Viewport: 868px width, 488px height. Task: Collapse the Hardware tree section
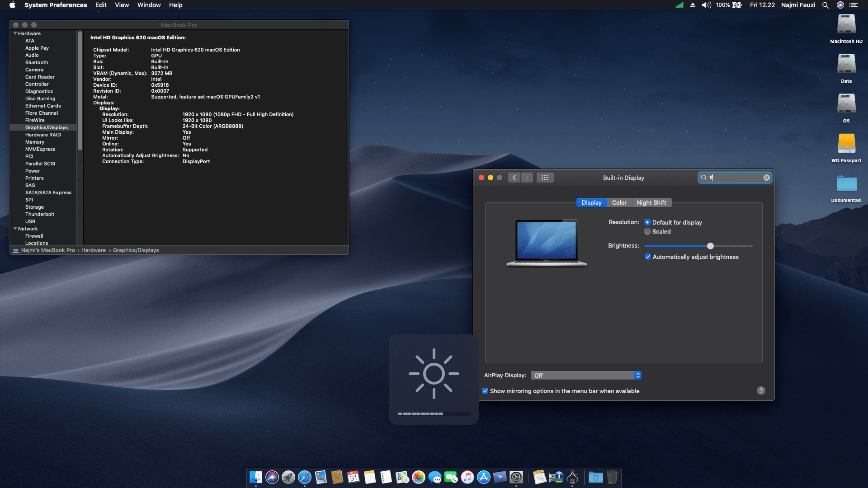pyautogui.click(x=15, y=33)
